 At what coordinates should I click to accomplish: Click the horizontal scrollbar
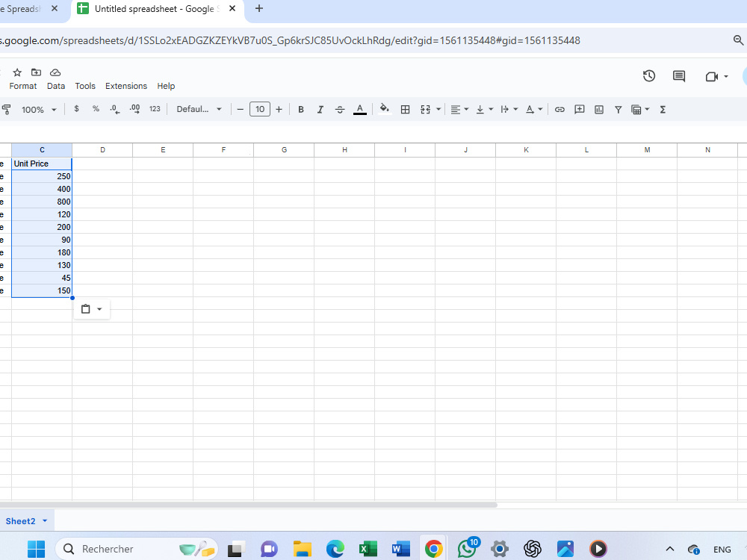pyautogui.click(x=248, y=505)
